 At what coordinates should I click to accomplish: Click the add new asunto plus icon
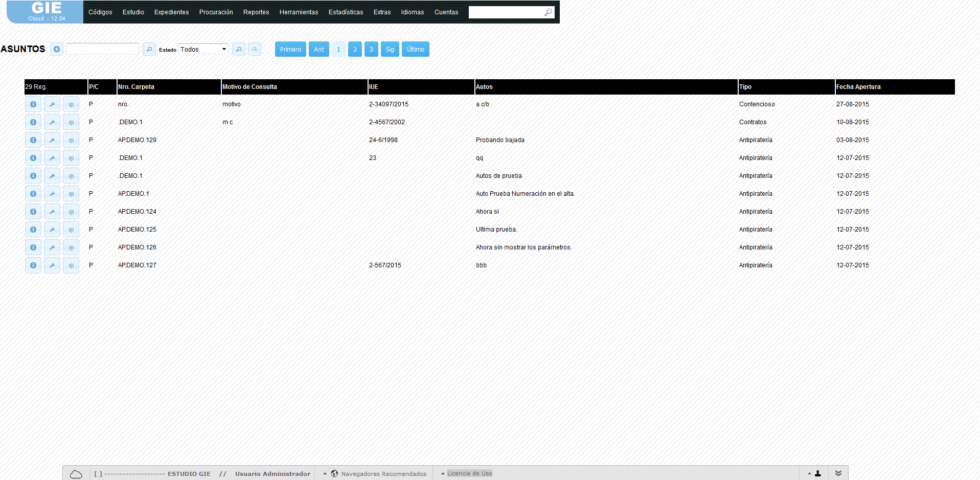[x=57, y=49]
